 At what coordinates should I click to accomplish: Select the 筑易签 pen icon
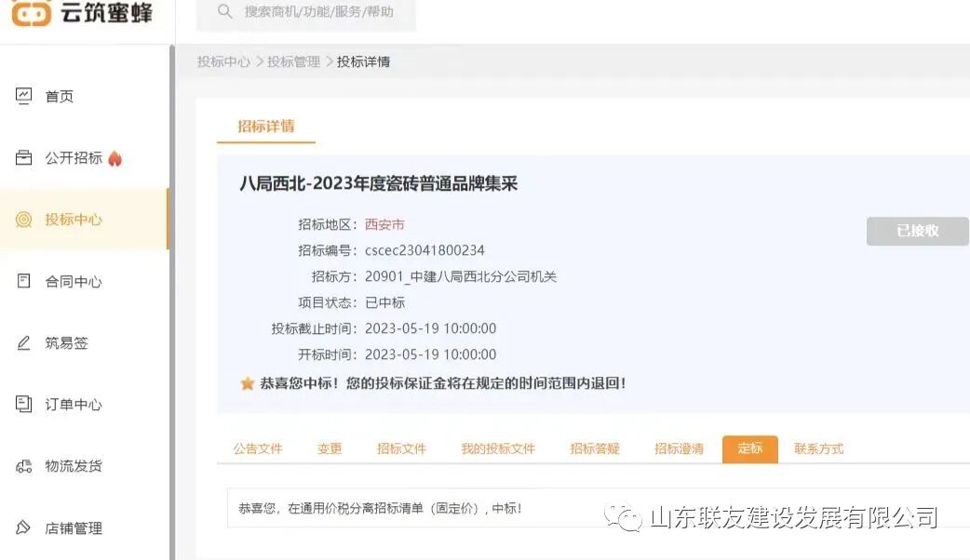pos(25,342)
